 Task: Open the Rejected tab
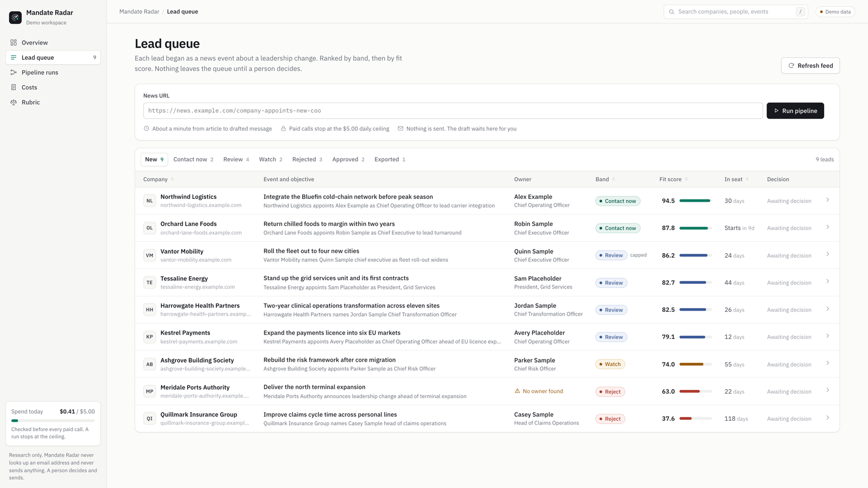tap(307, 159)
